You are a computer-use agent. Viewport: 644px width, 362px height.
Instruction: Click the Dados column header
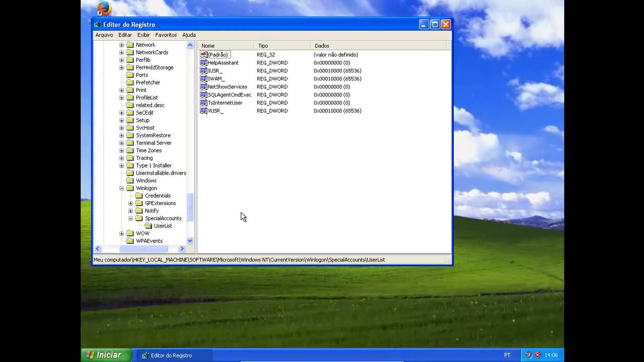[x=378, y=46]
